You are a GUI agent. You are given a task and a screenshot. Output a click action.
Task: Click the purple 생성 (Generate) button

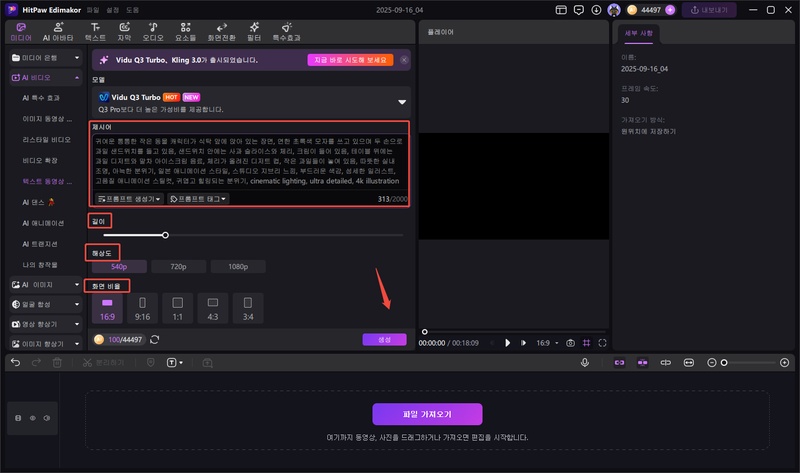pos(384,339)
